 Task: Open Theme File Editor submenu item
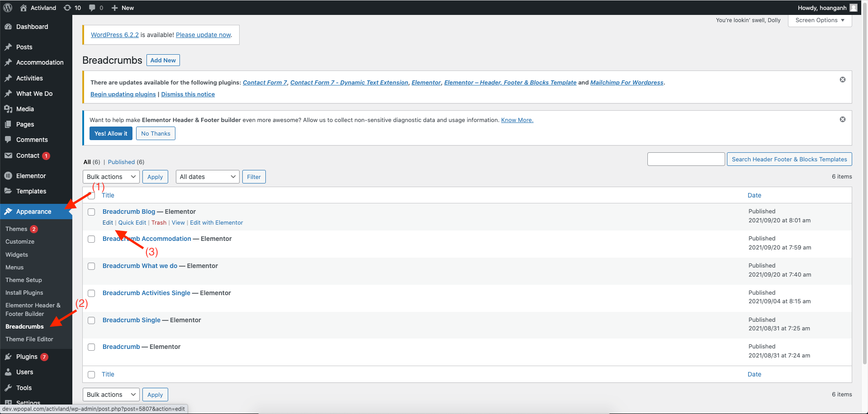tap(29, 339)
